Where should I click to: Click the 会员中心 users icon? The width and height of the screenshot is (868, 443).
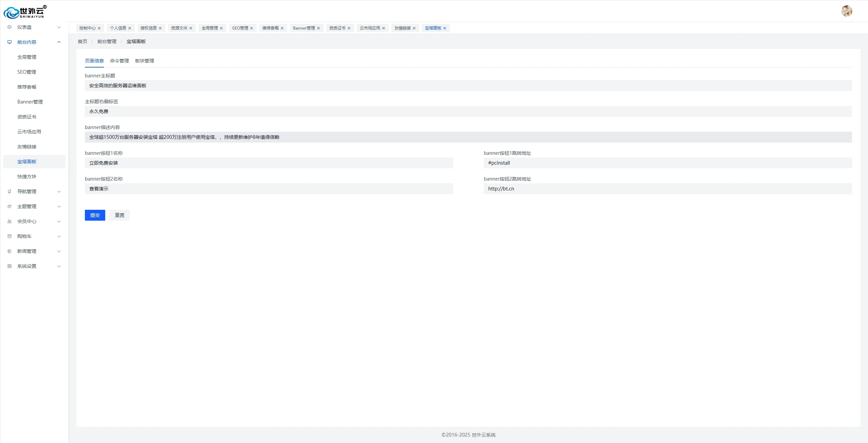pos(10,221)
